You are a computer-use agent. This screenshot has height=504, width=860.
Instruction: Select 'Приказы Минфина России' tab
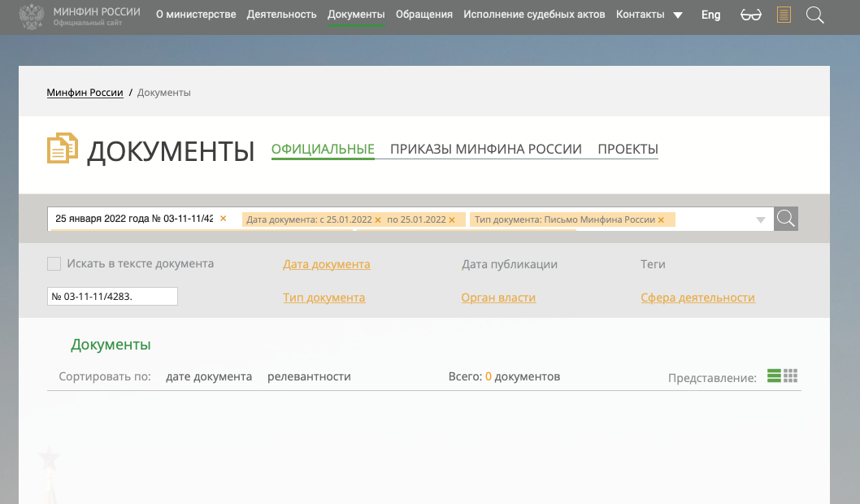485,150
